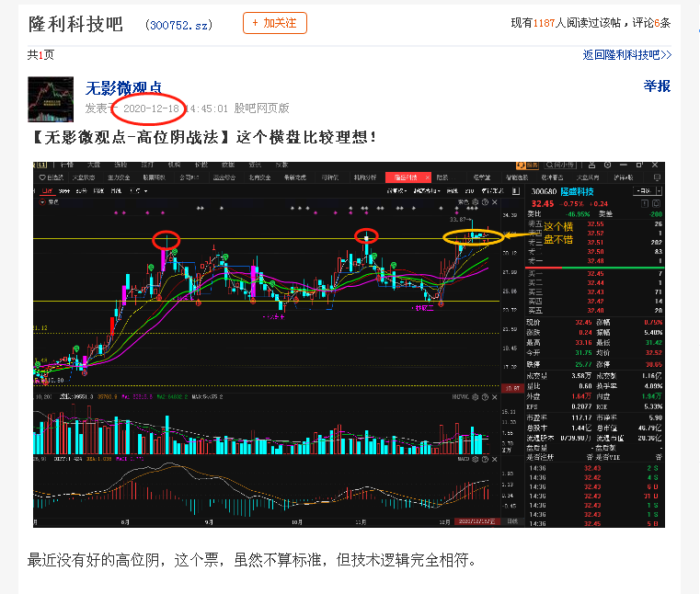Click the orange 服务 button in chart titlebar

527,166
